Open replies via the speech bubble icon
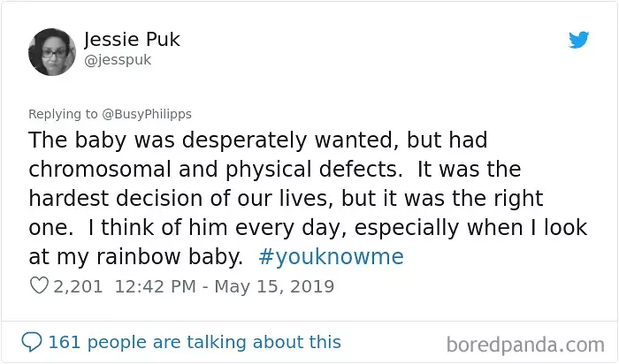The width and height of the screenshot is (619, 364). [x=32, y=342]
